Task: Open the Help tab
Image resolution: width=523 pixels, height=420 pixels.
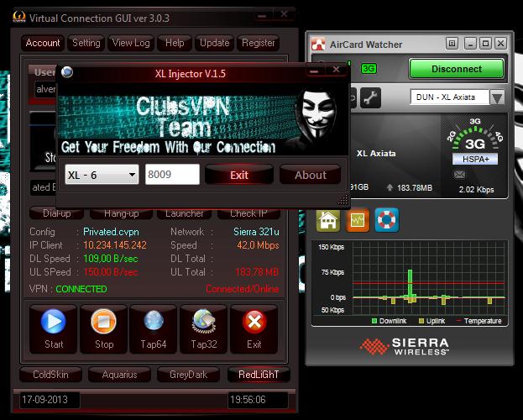Action: pos(175,43)
